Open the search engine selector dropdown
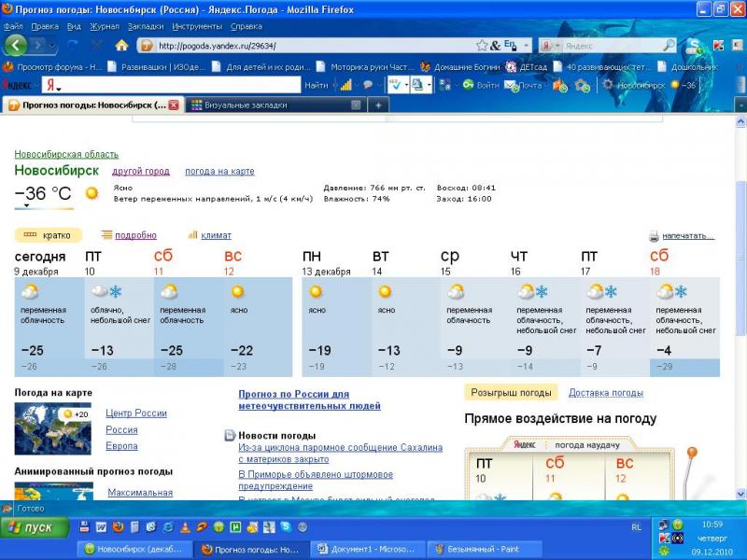 point(557,46)
